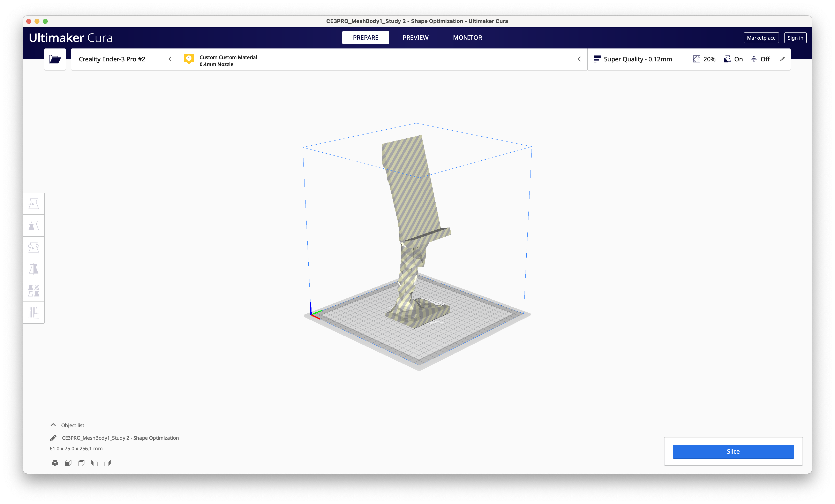Screen dimensions: 835x504
Task: Click the 61.0 x 75.0 x 256.1 mm dimensions text
Action: [x=76, y=449]
